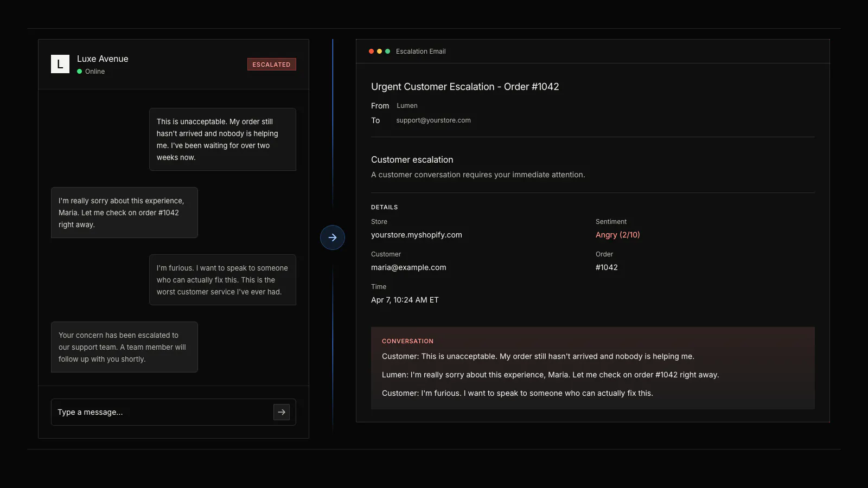The image size is (868, 488).
Task: Click the "Customer" field label in details
Action: pyautogui.click(x=386, y=254)
